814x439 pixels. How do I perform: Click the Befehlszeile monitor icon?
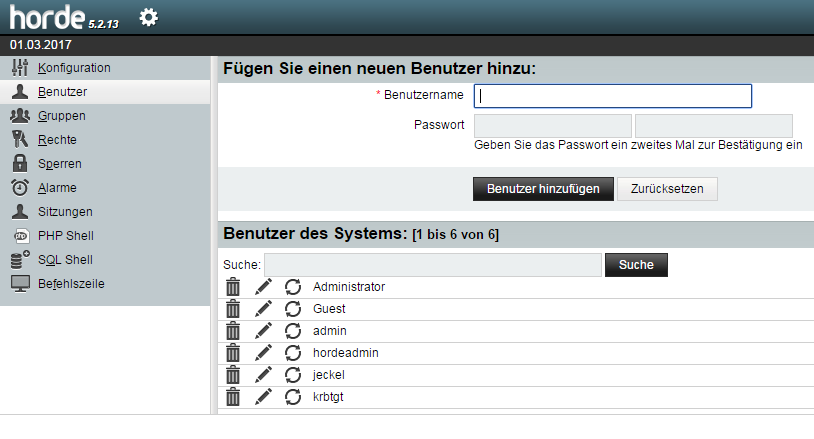pyautogui.click(x=20, y=284)
